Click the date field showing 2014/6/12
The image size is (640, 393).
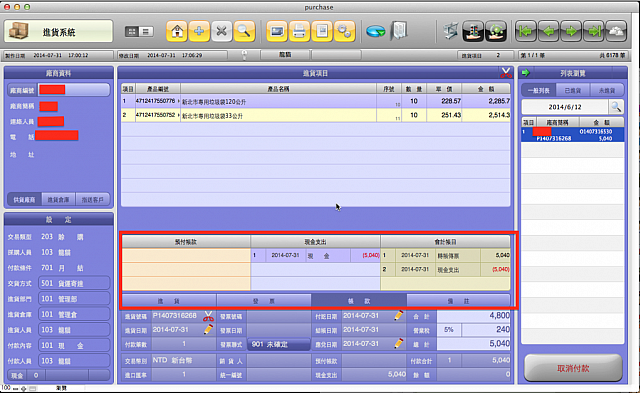point(565,107)
